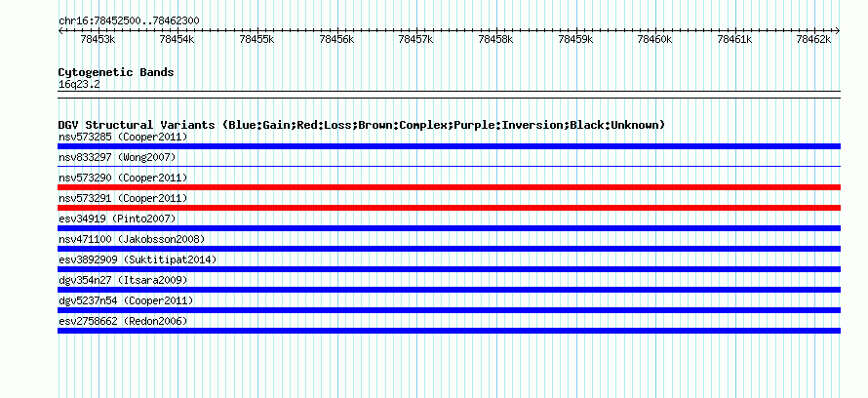
Task: Open nsv573290 (Cooper2011) variant label
Action: coord(123,178)
